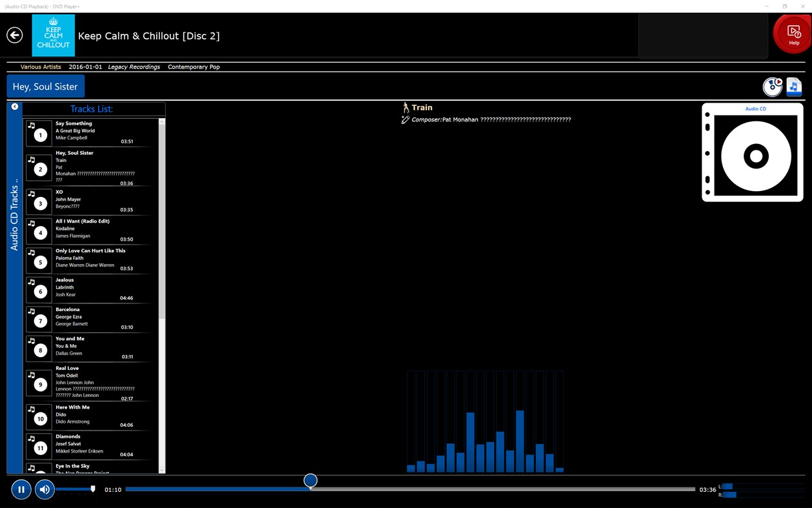
Task: Select the Various Artists link
Action: tap(40, 66)
